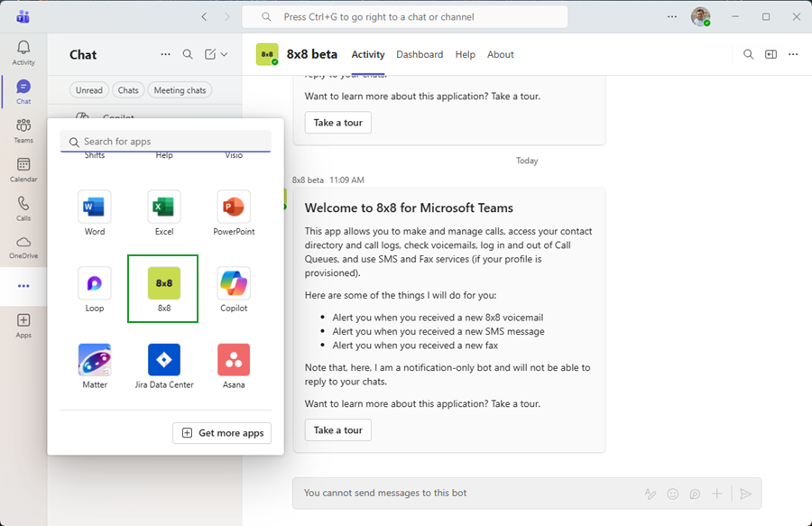Switch to the Dashboard tab

pyautogui.click(x=420, y=55)
